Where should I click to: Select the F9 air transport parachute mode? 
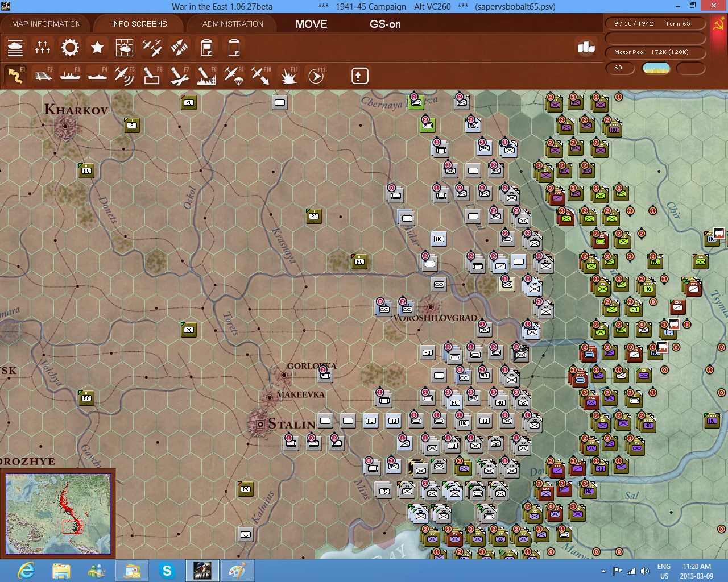click(234, 76)
